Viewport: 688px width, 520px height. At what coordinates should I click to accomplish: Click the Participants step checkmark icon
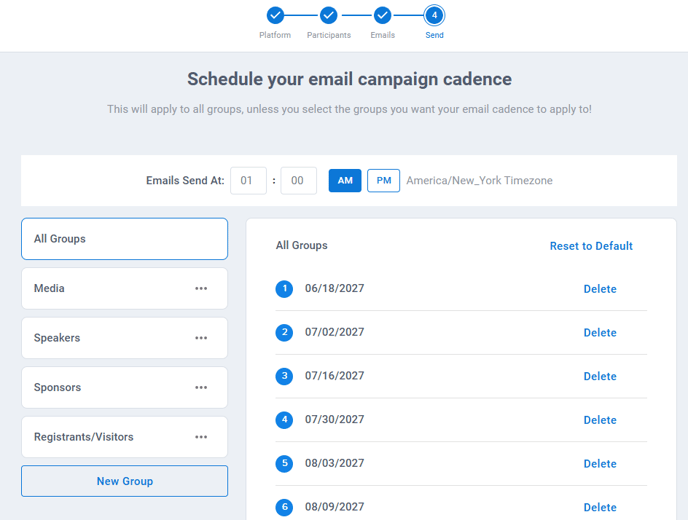(x=329, y=15)
